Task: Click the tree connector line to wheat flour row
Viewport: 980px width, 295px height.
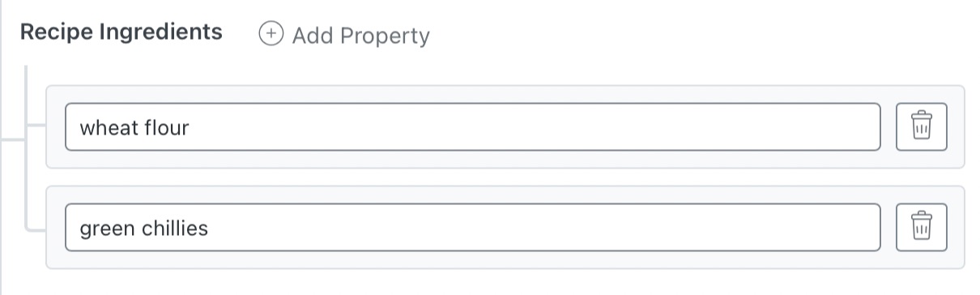Action: pyautogui.click(x=36, y=126)
